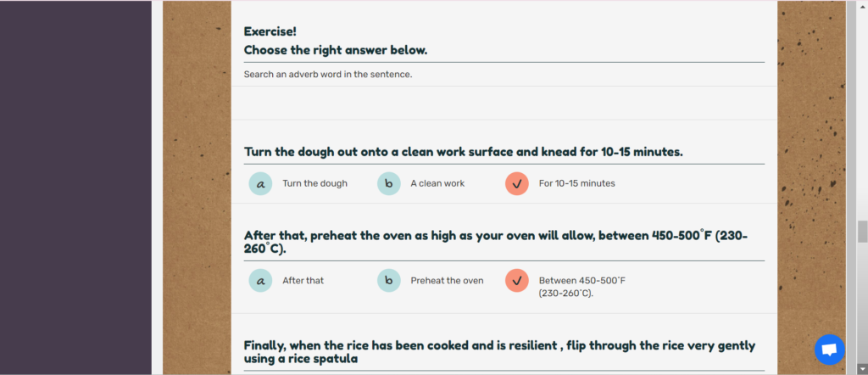
Task: Click 'Search an adverb word' instruction text
Action: [x=328, y=74]
